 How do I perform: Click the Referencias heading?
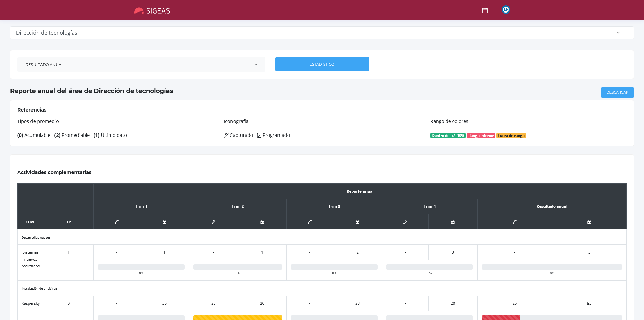pos(32,110)
